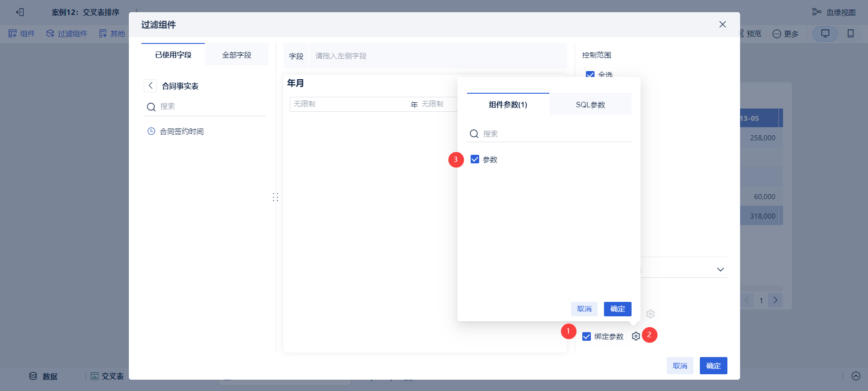Close the 过滤组件 dialog
The width and height of the screenshot is (868, 391).
[722, 24]
